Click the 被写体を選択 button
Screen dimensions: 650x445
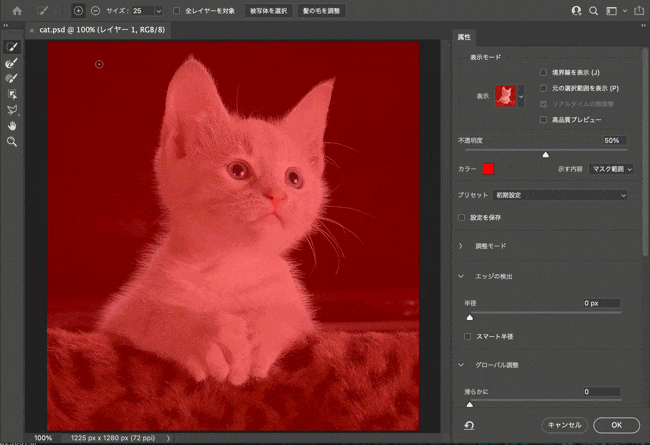click(x=267, y=11)
